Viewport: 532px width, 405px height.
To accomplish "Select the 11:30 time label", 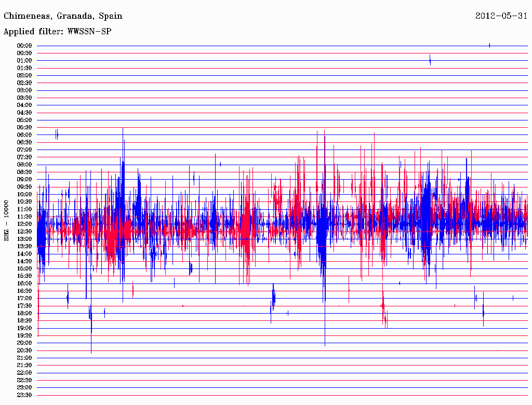I will [x=24, y=217].
